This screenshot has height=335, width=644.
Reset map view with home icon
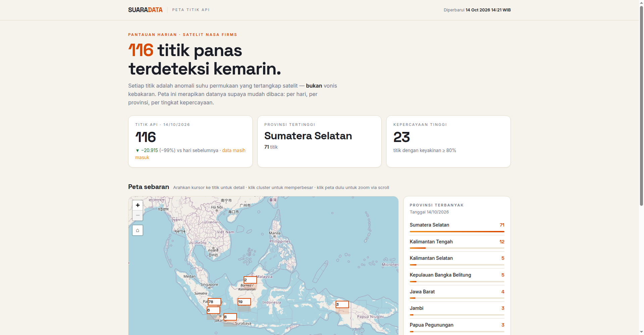point(138,230)
